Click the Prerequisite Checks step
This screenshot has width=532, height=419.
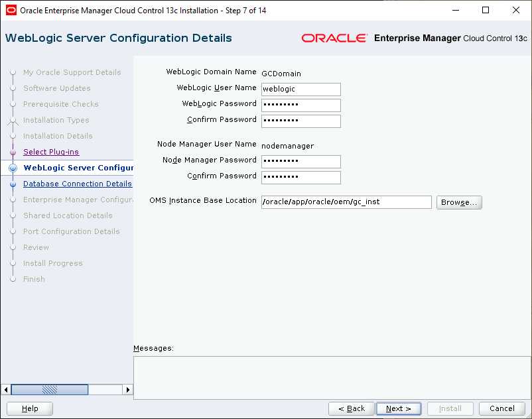[x=61, y=104]
